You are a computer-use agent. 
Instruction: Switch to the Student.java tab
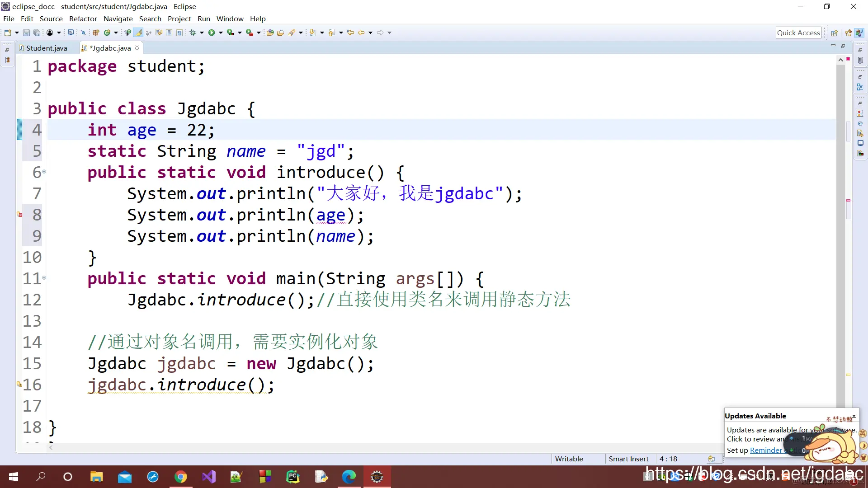[x=46, y=48]
